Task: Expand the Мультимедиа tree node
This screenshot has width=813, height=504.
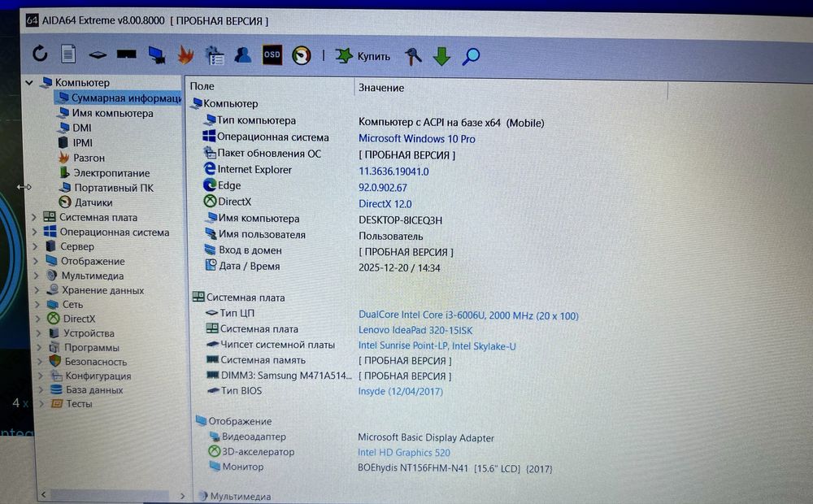Action: coord(37,276)
